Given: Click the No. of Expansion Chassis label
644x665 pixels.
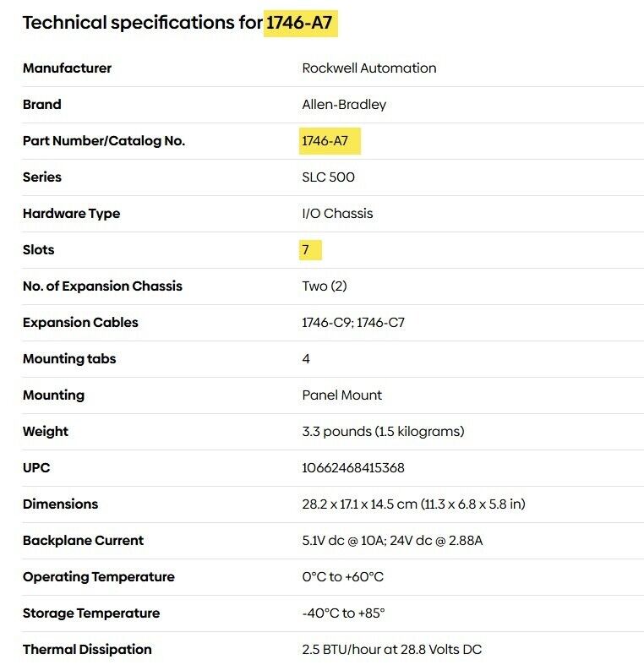Looking at the screenshot, I should [102, 286].
